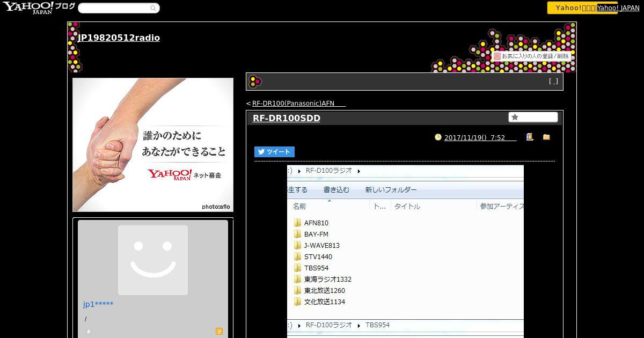This screenshot has width=644, height=338.
Task: Click the hexagon icon in article header bar
Action: (x=255, y=82)
